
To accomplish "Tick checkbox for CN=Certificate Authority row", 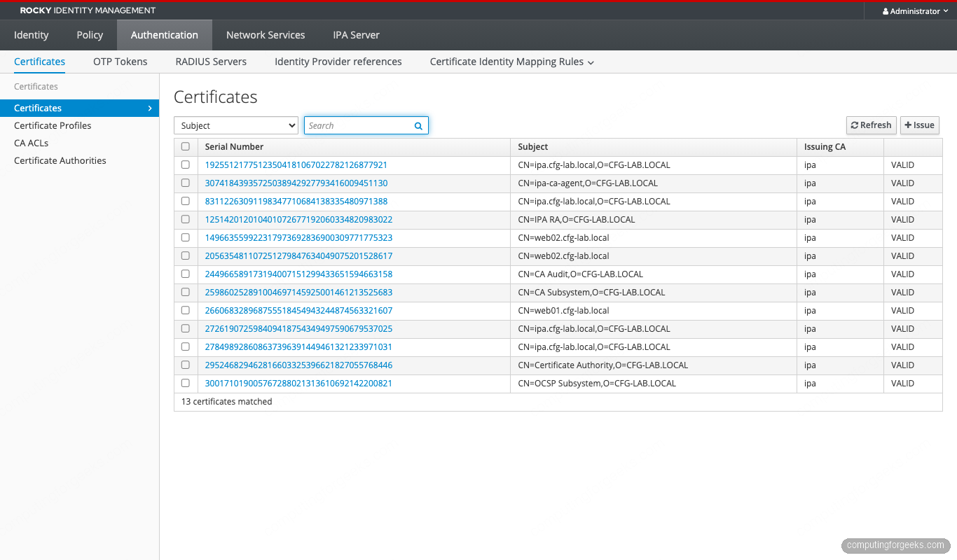I will click(186, 365).
